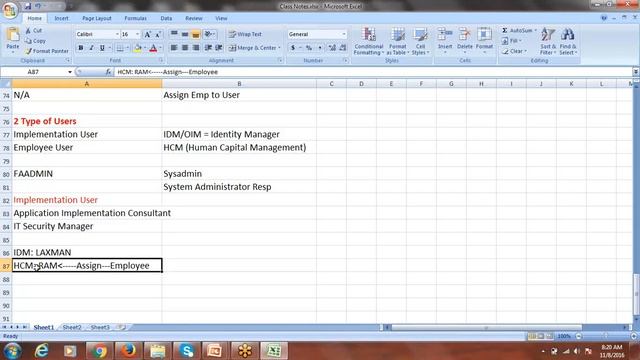Viewport: 640px width, 360px height.
Task: Click the Save icon in quick access toolbar
Action: click(x=28, y=6)
